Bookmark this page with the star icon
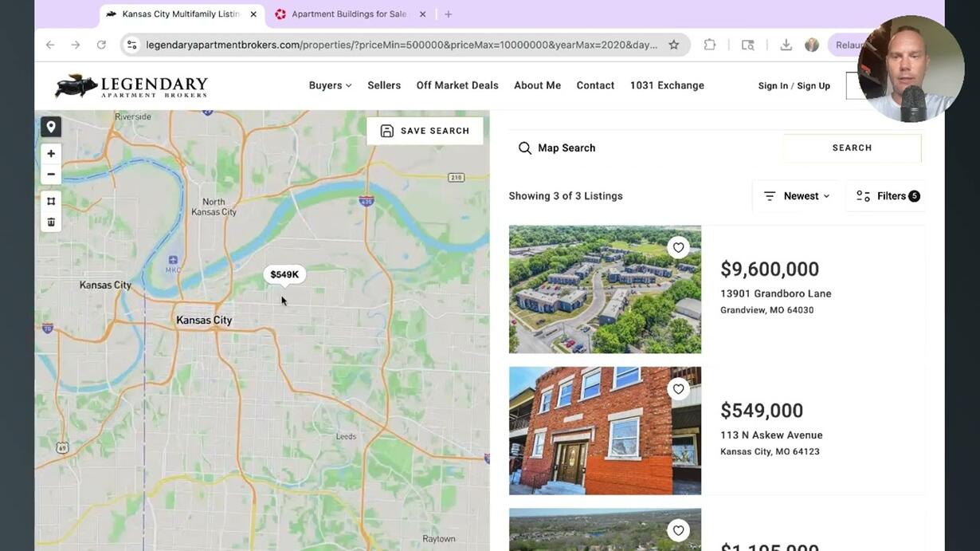The image size is (980, 551). 674,45
